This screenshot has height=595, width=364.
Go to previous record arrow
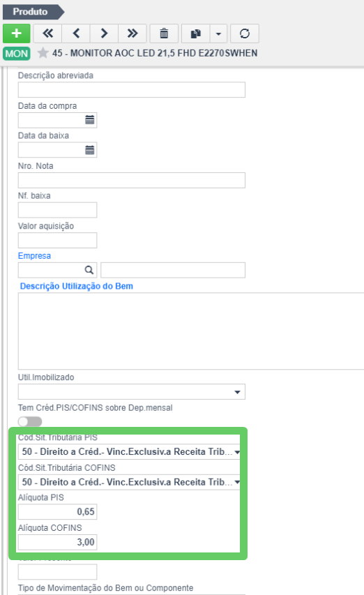[x=76, y=33]
